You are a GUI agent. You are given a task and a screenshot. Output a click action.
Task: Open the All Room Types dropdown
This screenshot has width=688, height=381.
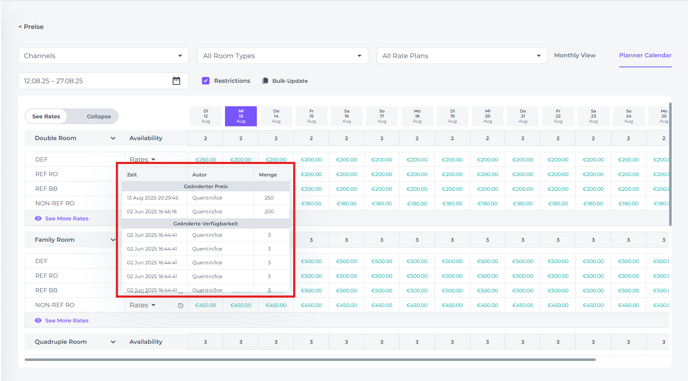[x=283, y=56]
